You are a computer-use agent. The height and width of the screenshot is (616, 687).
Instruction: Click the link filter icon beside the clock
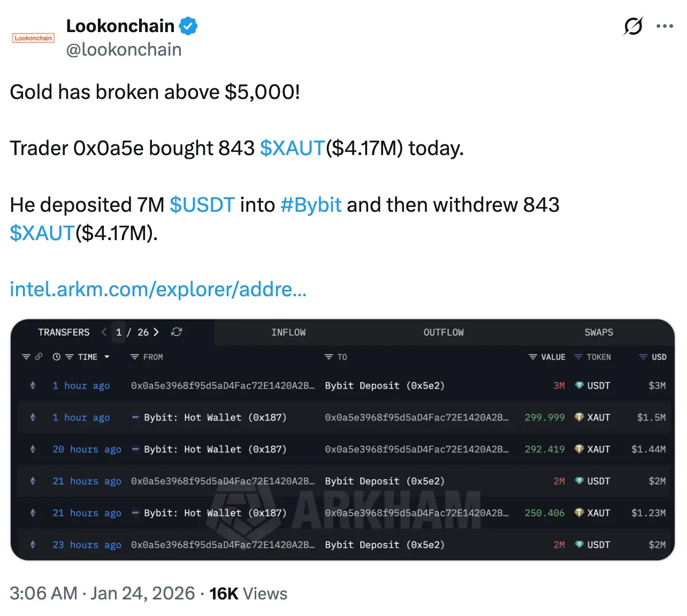(37, 357)
